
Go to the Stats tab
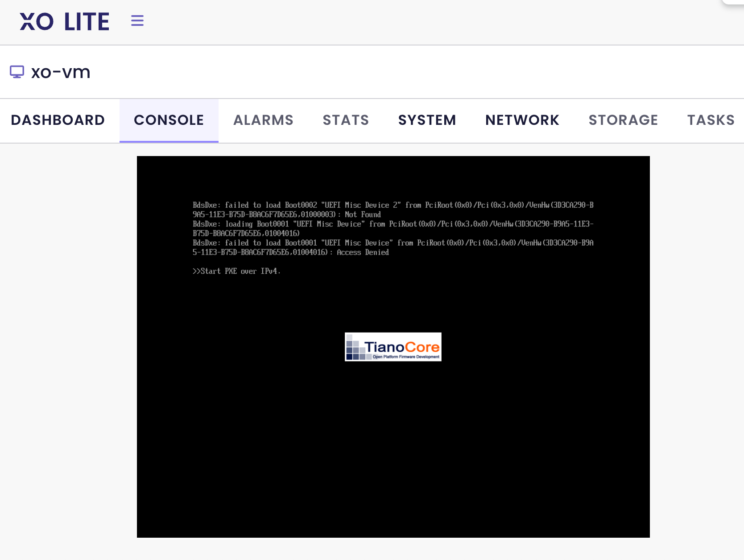[346, 120]
